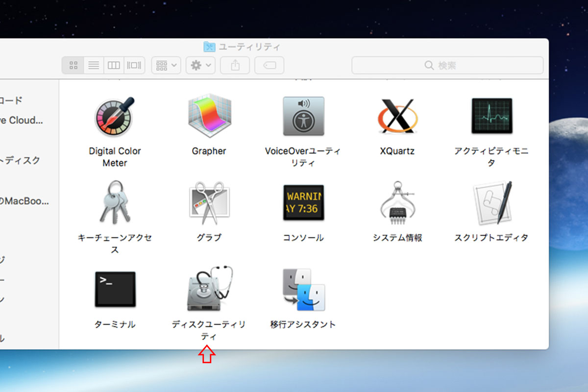Select the System Information calipers icon

click(x=397, y=203)
